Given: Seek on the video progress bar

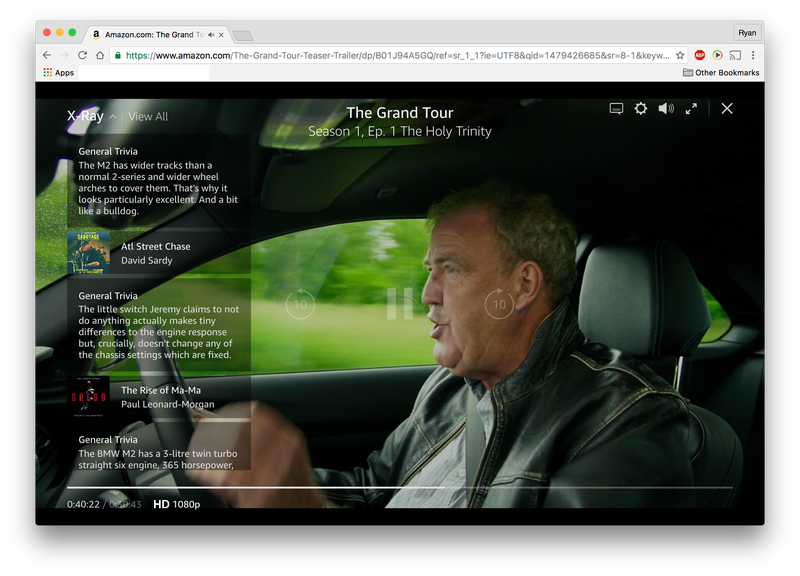Looking at the screenshot, I should [x=399, y=488].
